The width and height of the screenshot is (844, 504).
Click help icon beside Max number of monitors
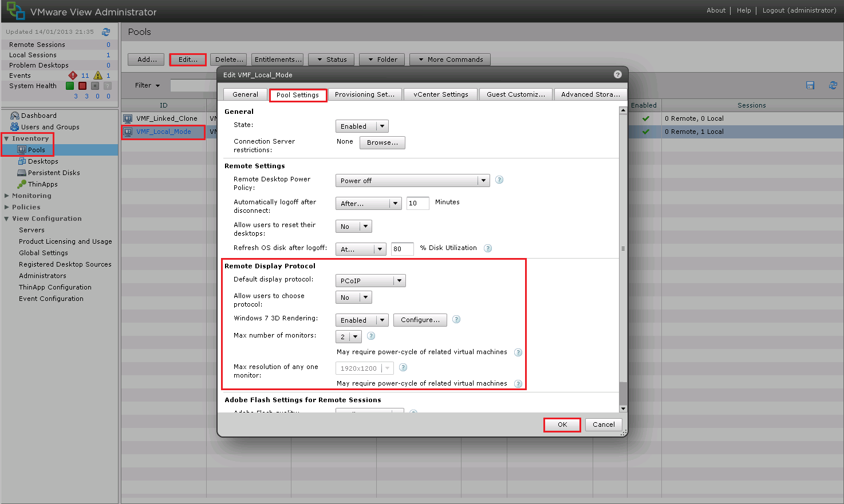[371, 336]
